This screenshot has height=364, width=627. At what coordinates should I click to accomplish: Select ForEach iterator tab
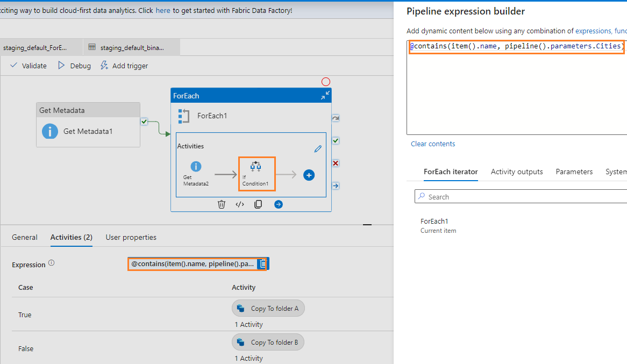click(x=451, y=172)
